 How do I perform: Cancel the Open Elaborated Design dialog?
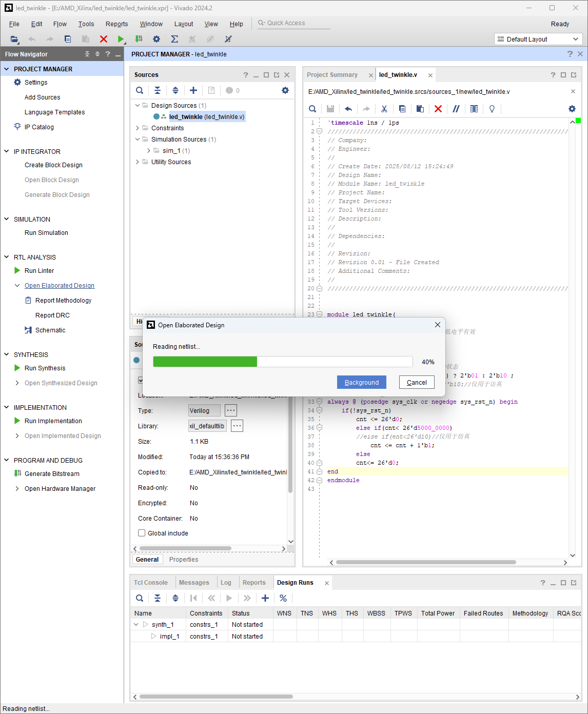(417, 383)
